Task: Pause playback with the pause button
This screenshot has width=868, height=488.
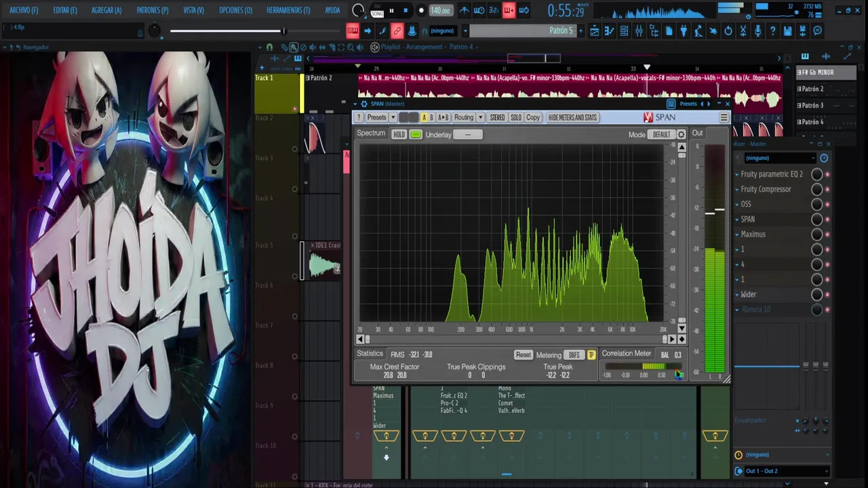Action: pos(391,10)
